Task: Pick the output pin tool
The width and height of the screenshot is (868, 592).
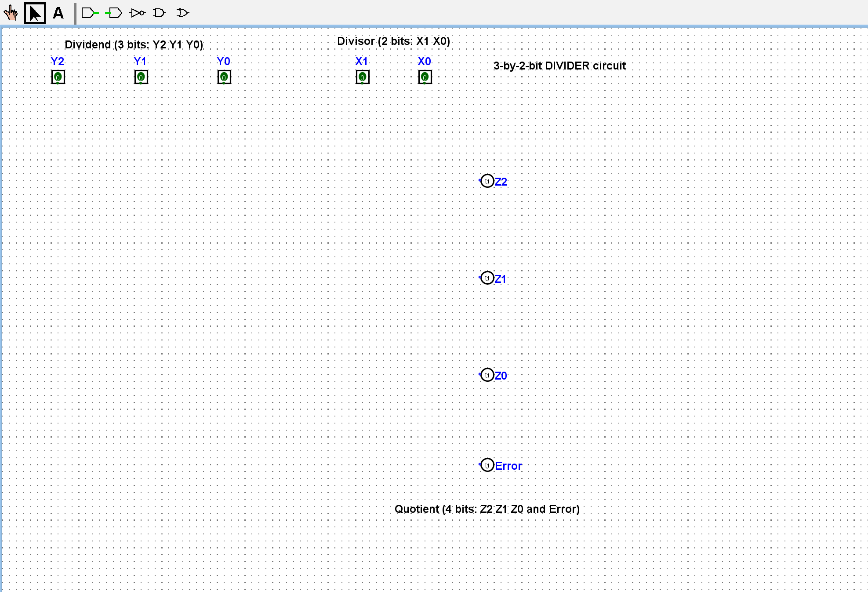Action: (x=114, y=13)
